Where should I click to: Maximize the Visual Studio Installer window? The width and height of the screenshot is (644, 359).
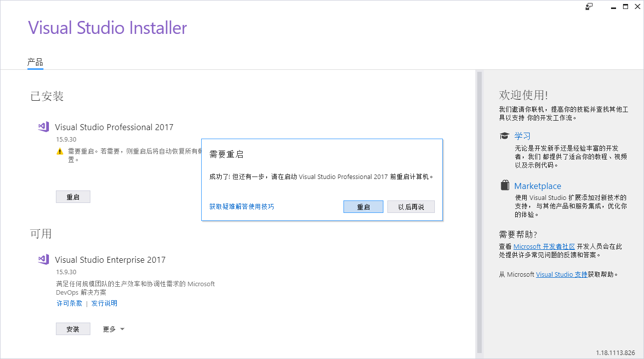626,6
